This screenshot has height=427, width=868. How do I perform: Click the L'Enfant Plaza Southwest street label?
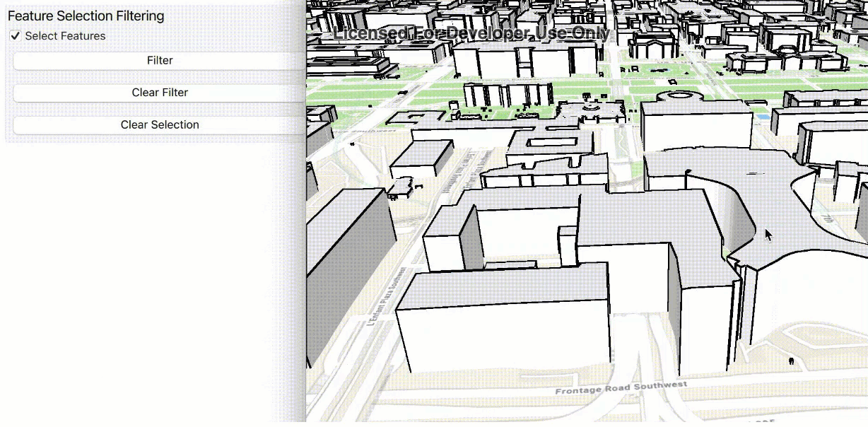click(x=386, y=296)
